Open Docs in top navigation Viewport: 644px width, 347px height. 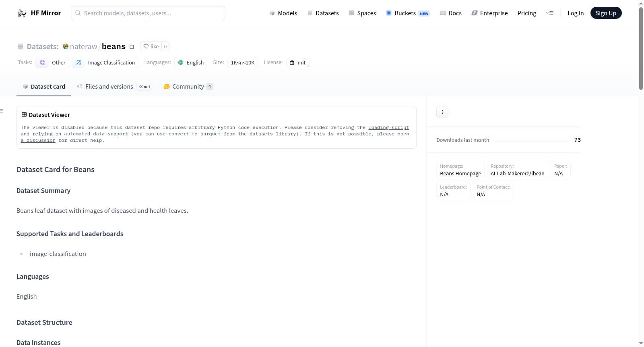coord(451,13)
